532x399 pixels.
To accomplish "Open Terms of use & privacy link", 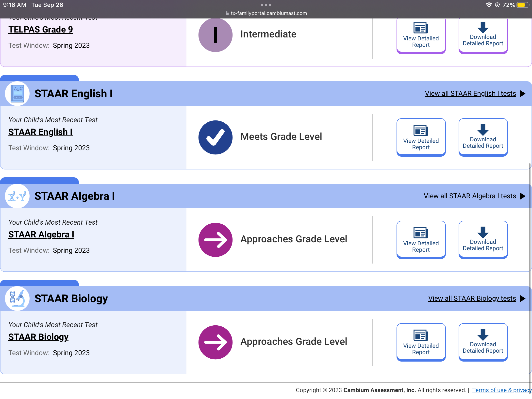I will coord(501,390).
